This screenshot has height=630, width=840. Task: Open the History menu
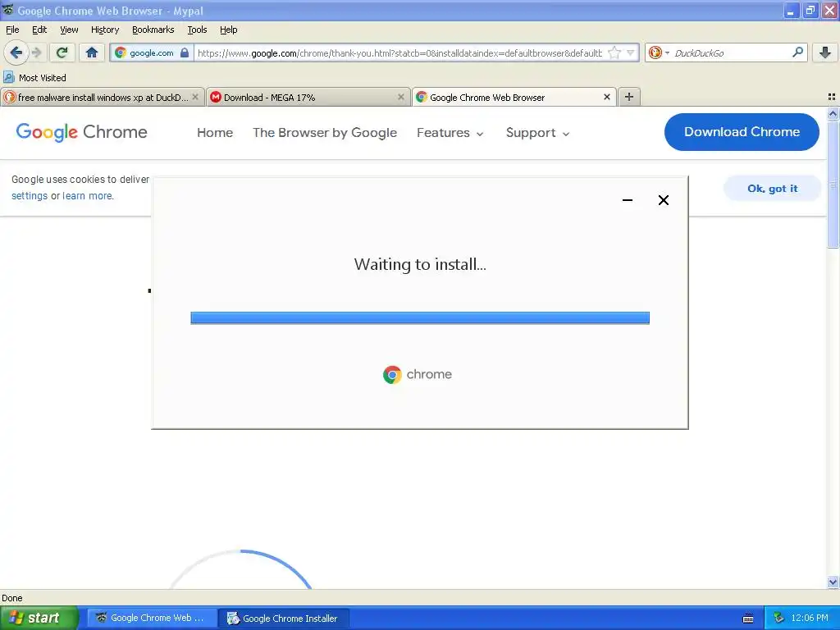tap(104, 30)
